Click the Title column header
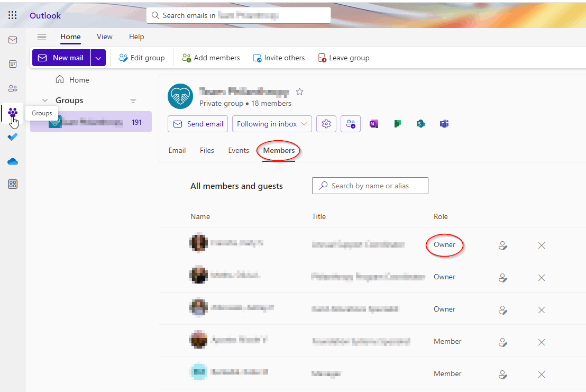Viewport: 586px width, 392px height. [319, 216]
